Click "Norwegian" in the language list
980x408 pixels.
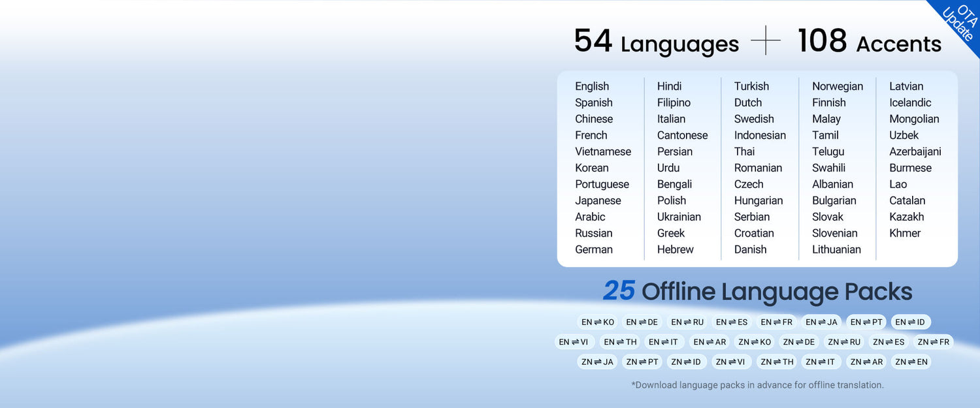click(x=838, y=86)
